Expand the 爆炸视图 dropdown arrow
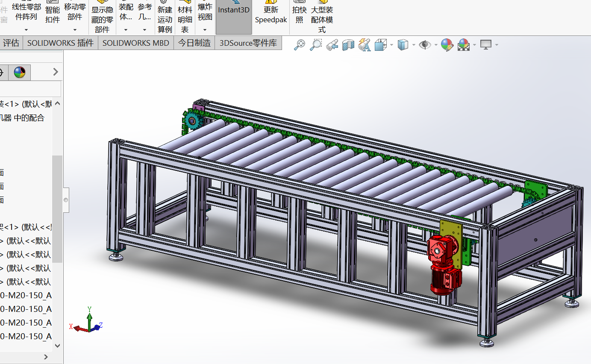This screenshot has width=591, height=364. pyautogui.click(x=205, y=30)
